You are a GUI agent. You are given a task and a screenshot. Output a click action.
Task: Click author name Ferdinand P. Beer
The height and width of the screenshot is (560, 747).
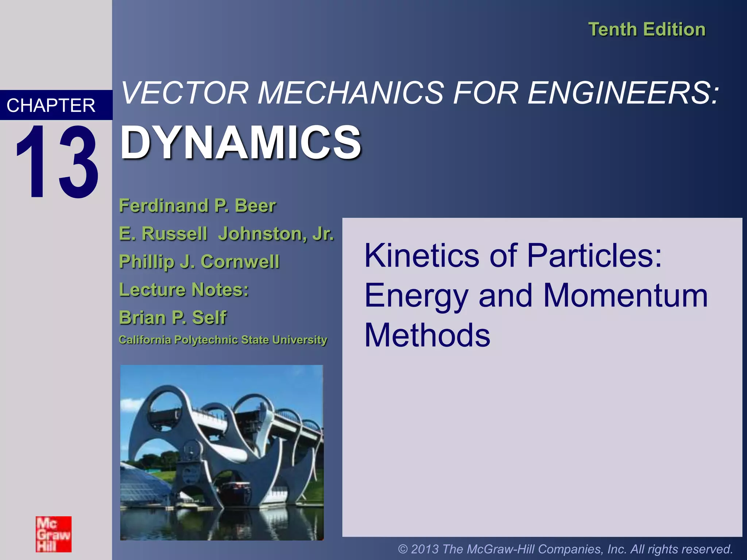pos(197,206)
